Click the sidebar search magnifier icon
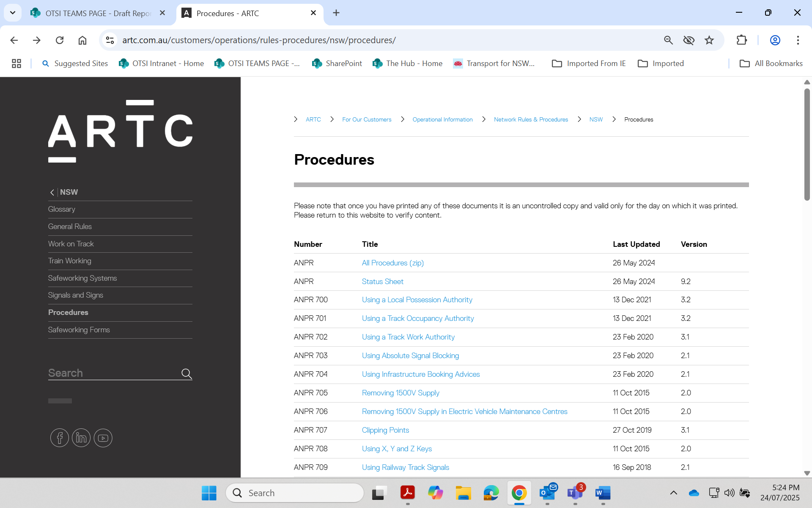812x508 pixels. click(187, 373)
